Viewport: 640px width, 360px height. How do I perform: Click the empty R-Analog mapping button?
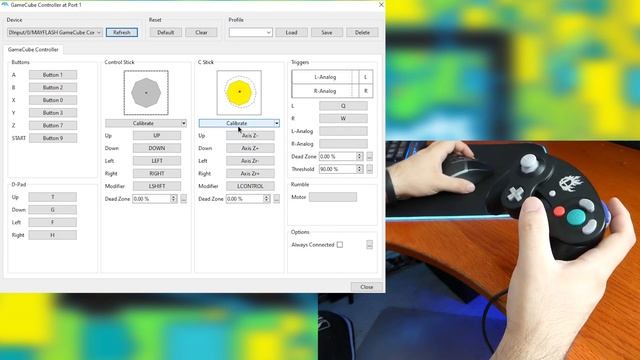pos(343,144)
